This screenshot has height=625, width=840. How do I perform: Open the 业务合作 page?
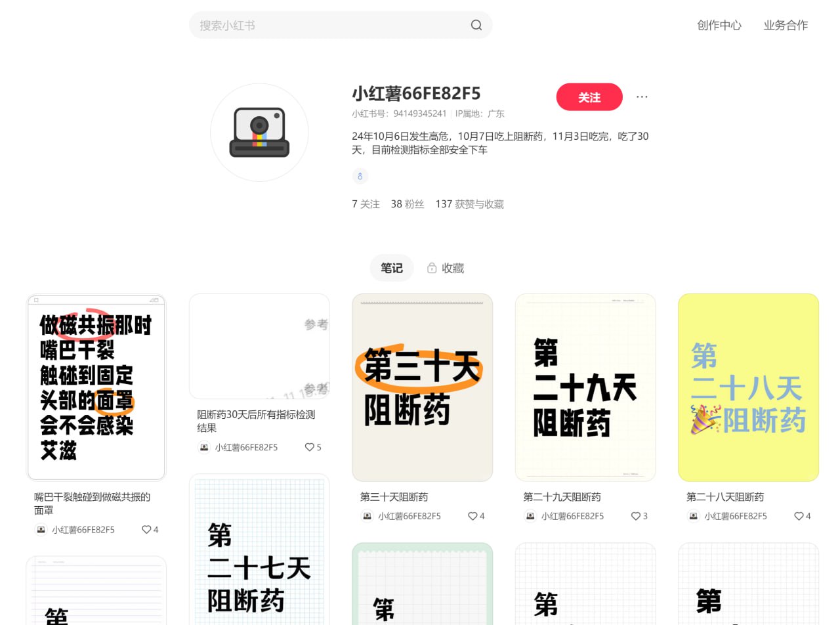tap(786, 26)
